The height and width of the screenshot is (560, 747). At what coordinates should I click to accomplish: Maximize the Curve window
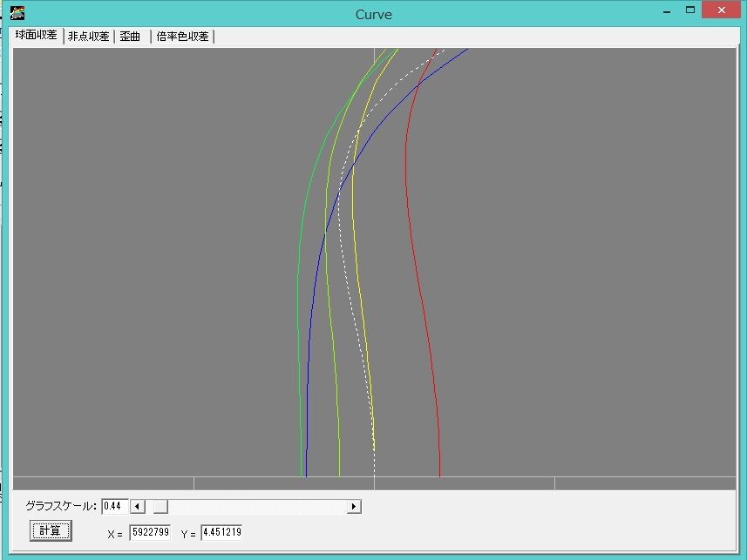coord(689,10)
